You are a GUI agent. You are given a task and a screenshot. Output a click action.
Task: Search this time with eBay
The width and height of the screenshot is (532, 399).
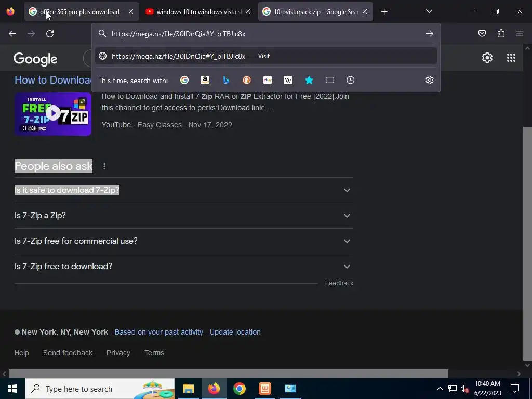(x=268, y=80)
